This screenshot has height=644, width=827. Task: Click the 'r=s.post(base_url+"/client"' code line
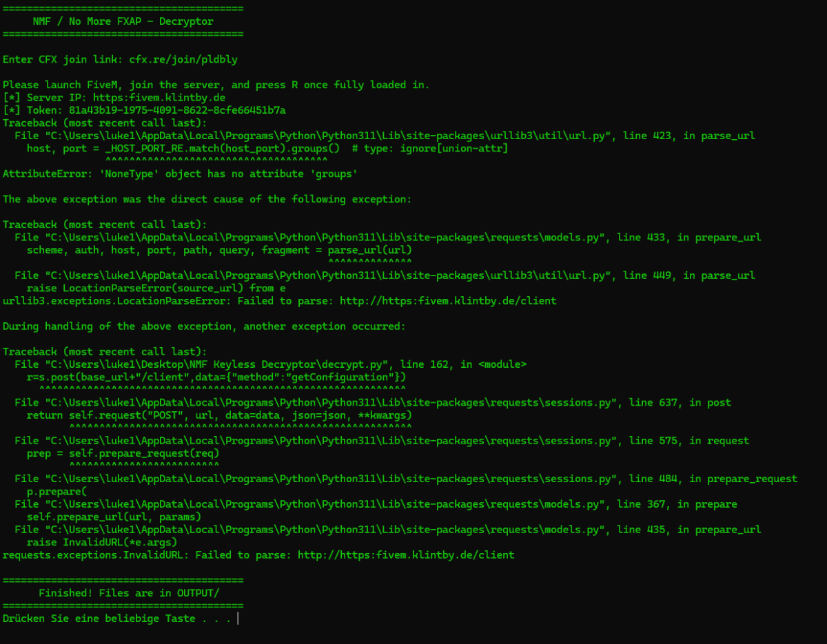pyautogui.click(x=216, y=377)
